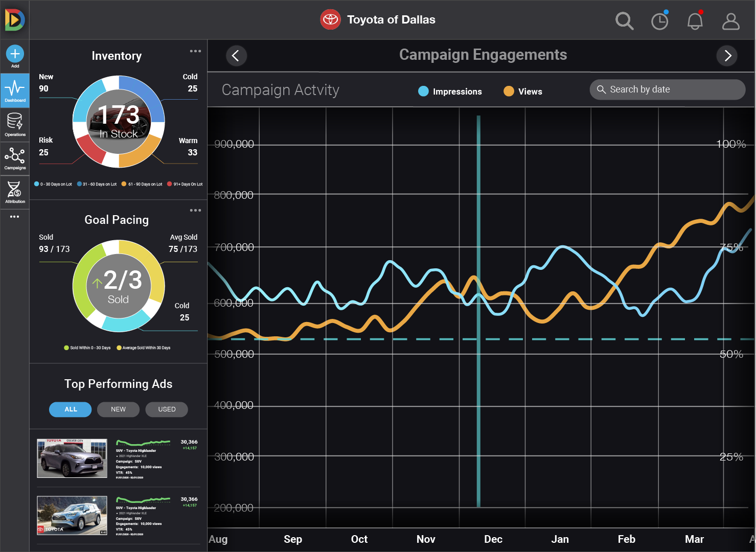
Task: Open the Attribution sidebar icon
Action: 15,192
